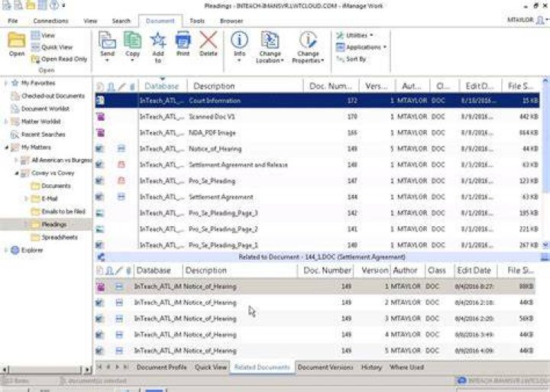The image size is (550, 392).
Task: Delete the document with red X
Action: point(209,40)
